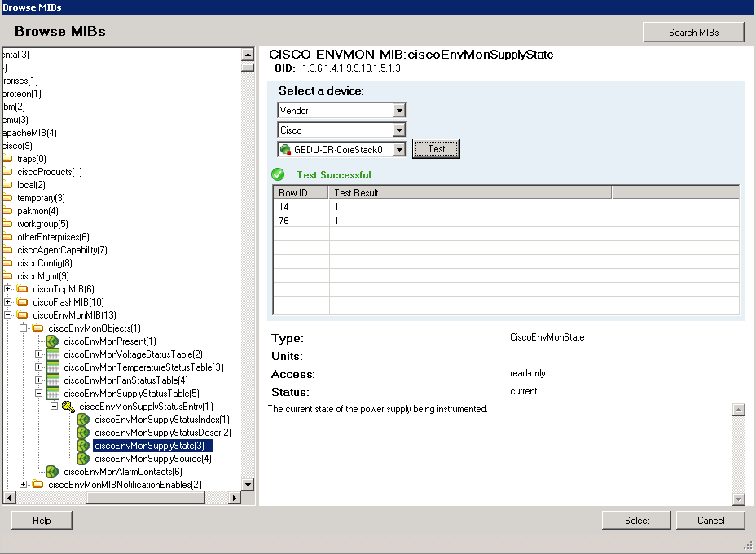Click the green Test Successful checkmark icon
The image size is (756, 554).
(278, 174)
